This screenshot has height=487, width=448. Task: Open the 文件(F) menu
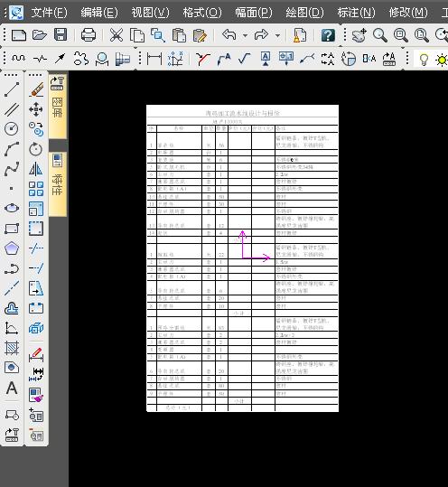pos(49,13)
